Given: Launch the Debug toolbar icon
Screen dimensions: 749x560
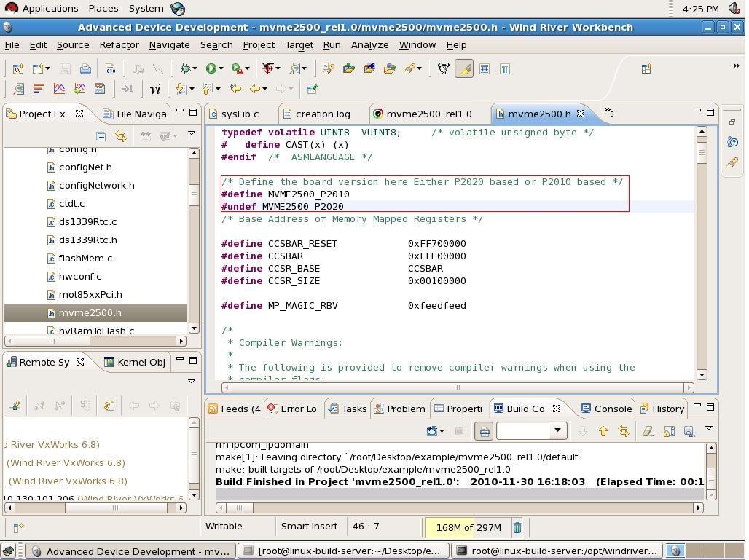Looking at the screenshot, I should pyautogui.click(x=184, y=68).
